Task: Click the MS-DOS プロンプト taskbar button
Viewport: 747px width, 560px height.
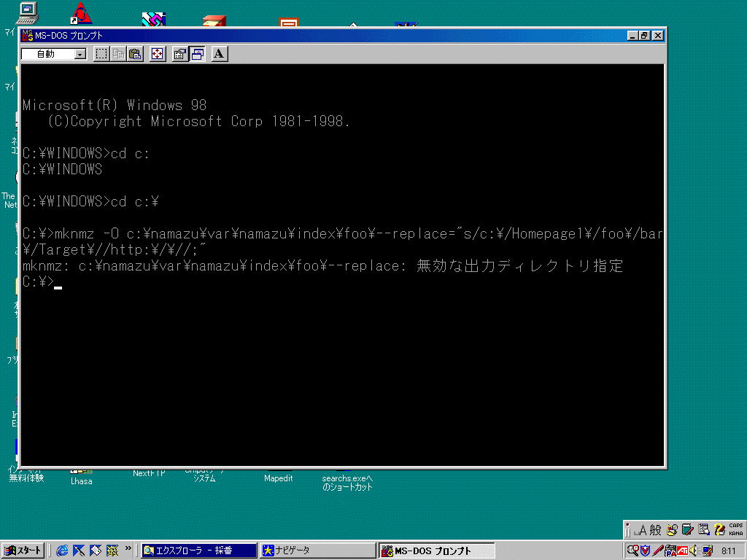Action: pyautogui.click(x=436, y=551)
